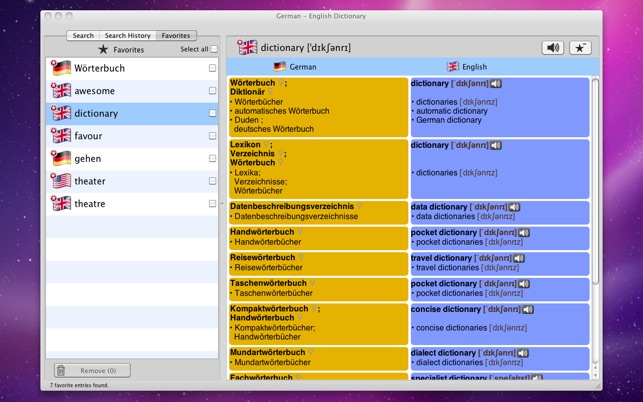Play audio for first 'dictionary' entry
The image size is (643, 402).
pyautogui.click(x=496, y=84)
